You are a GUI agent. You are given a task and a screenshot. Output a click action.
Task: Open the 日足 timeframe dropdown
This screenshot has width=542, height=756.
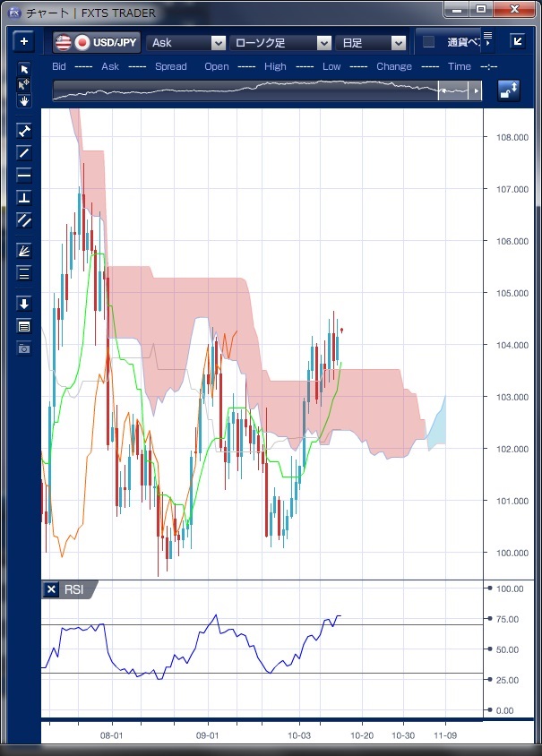click(x=398, y=43)
